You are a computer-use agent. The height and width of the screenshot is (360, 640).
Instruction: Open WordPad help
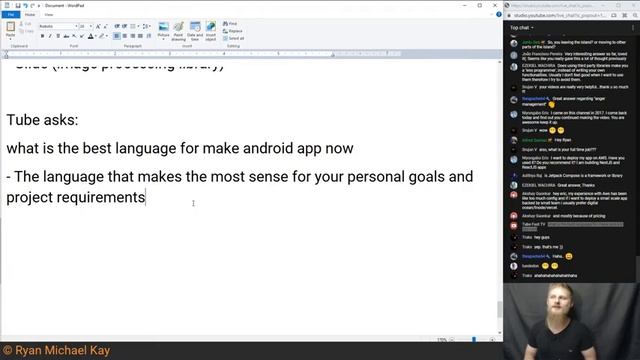click(499, 14)
